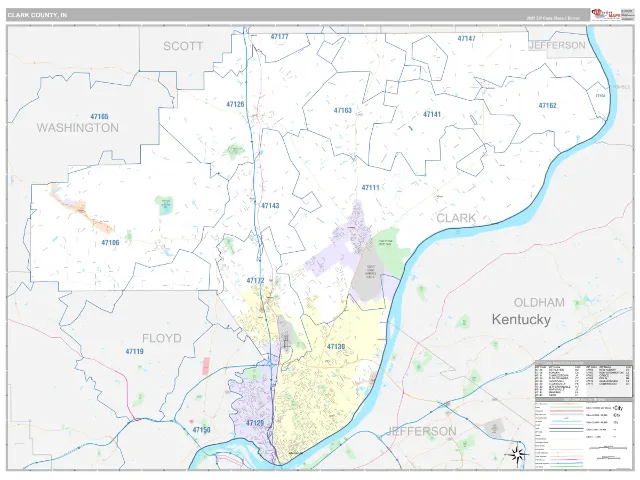The height and width of the screenshot is (480, 640).
Task: Select the SCOTT county label
Action: click(x=183, y=46)
